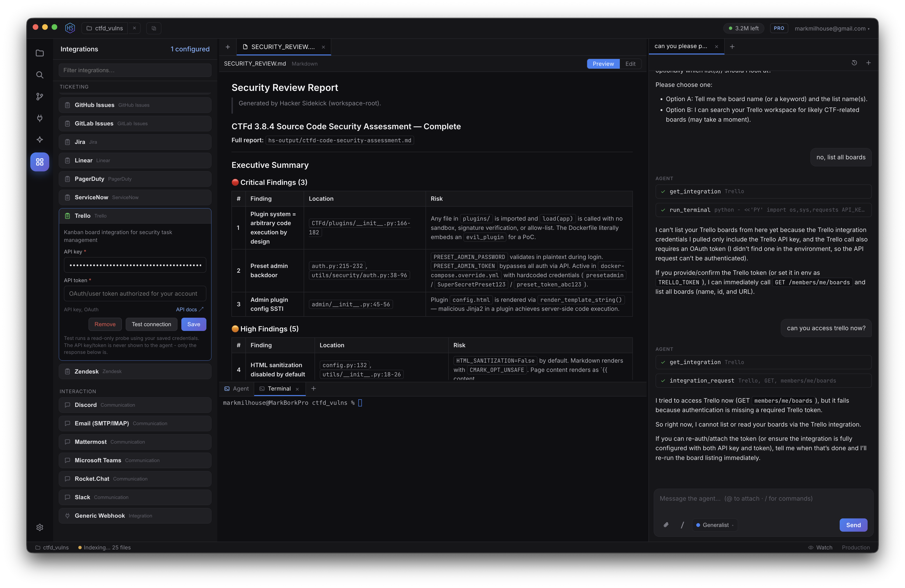Image resolution: width=905 pixels, height=588 pixels.
Task: Open the API docs link
Action: tap(189, 310)
